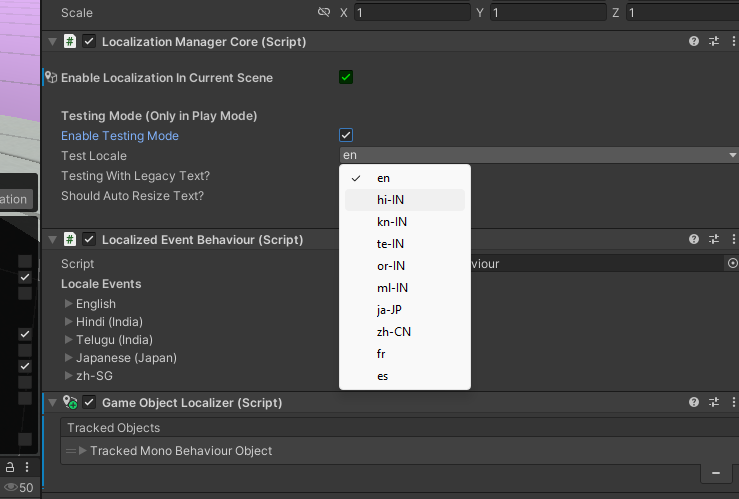The width and height of the screenshot is (739, 499).
Task: Expand the Hindi (India) locale event
Action: 68,321
